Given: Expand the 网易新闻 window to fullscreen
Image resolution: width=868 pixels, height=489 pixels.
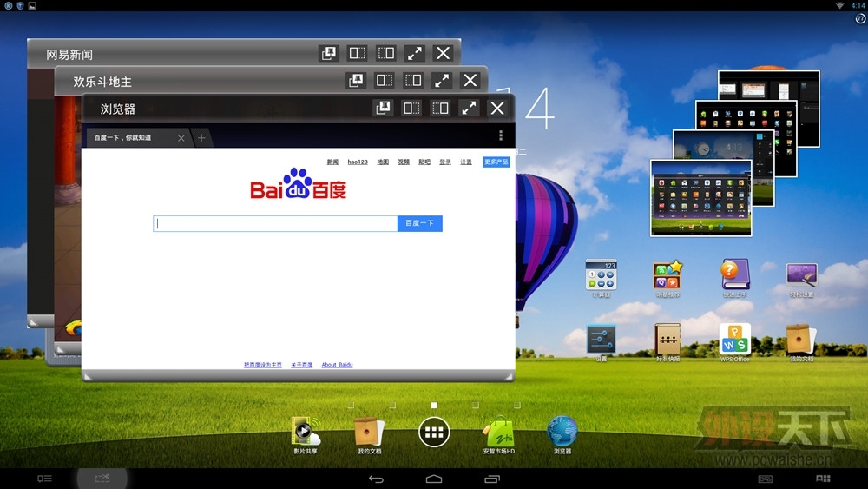Looking at the screenshot, I should 415,53.
